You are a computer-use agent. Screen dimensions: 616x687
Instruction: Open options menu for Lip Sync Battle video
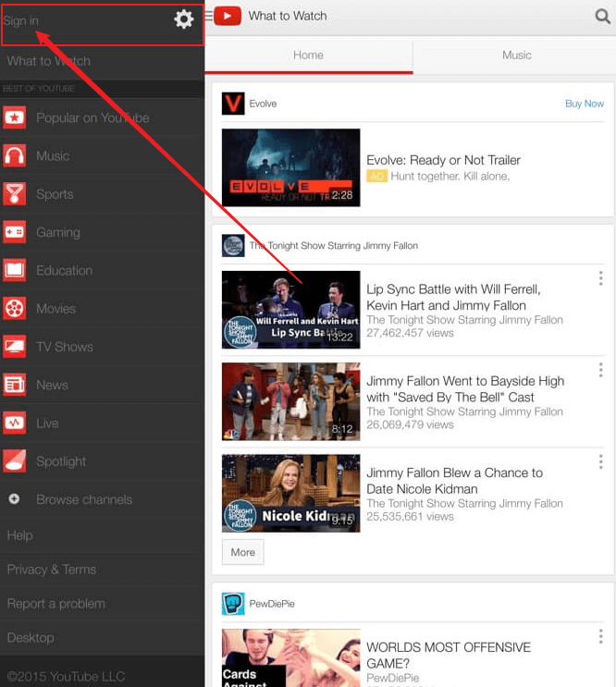[x=600, y=277]
